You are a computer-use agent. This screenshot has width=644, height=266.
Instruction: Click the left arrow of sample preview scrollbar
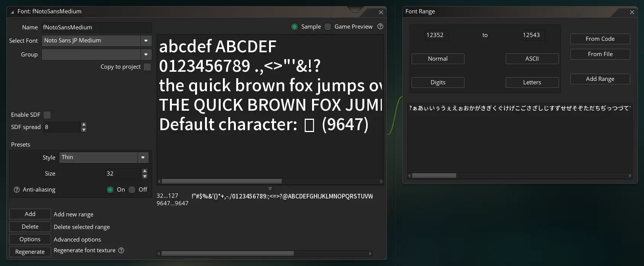159,181
